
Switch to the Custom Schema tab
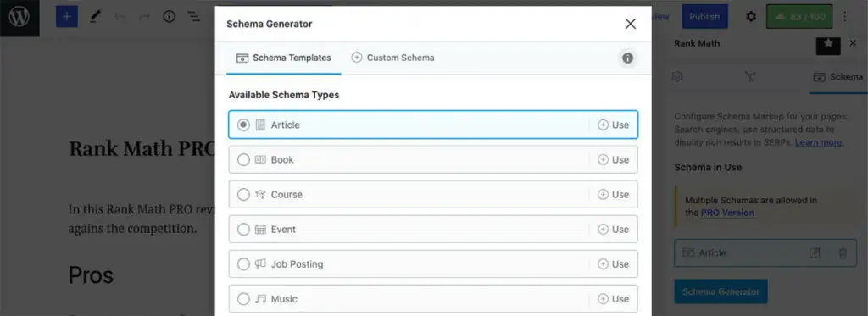[x=393, y=58]
